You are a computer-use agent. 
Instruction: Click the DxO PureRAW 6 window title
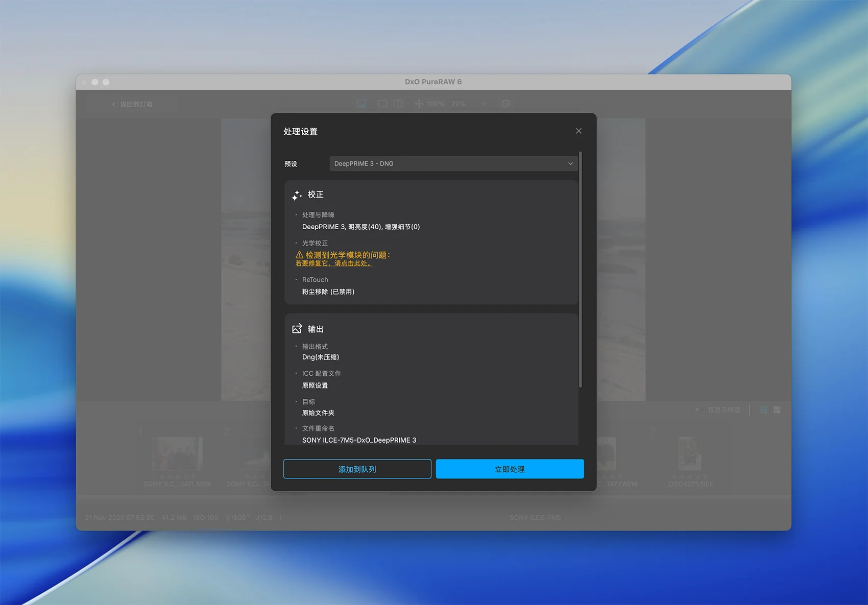pos(433,82)
